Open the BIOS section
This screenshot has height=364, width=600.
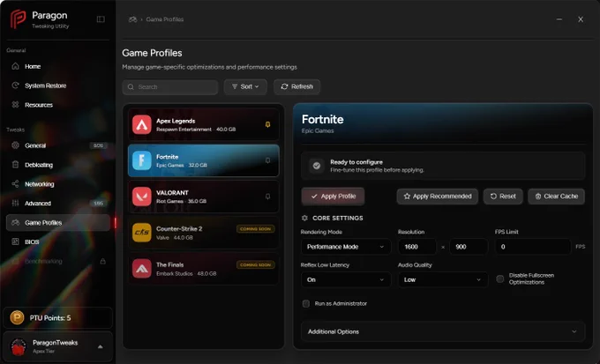[x=58, y=241]
